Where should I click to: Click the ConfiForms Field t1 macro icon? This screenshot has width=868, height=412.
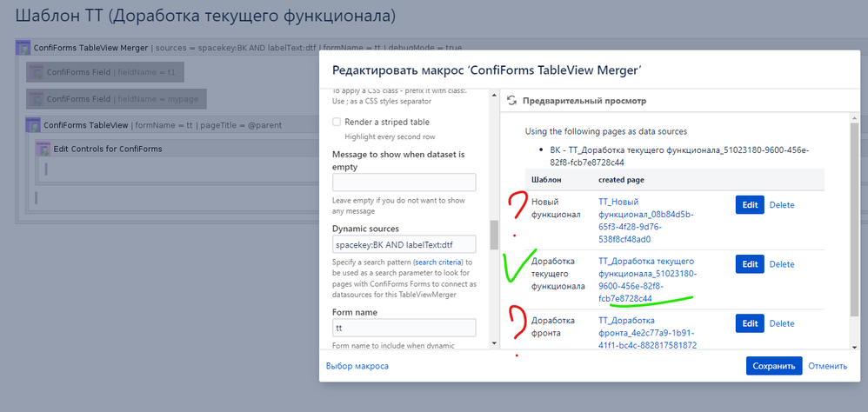[37, 72]
